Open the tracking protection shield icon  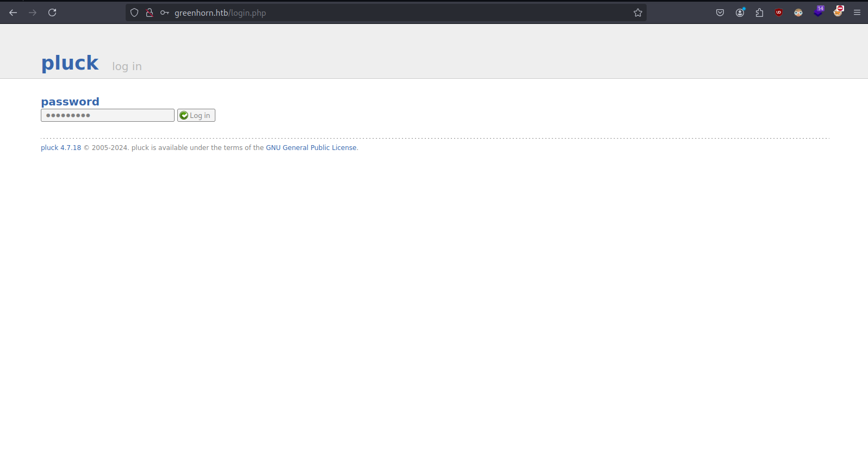click(x=134, y=13)
